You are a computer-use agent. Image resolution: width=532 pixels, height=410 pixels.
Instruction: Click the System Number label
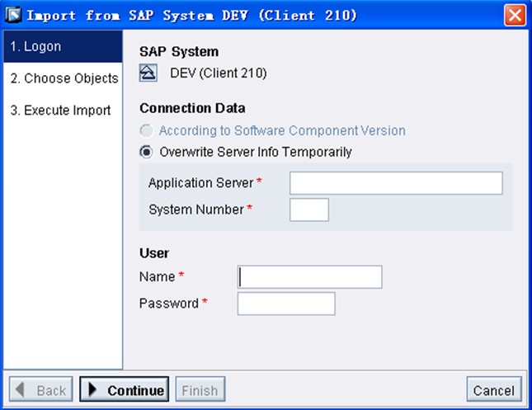(x=196, y=210)
